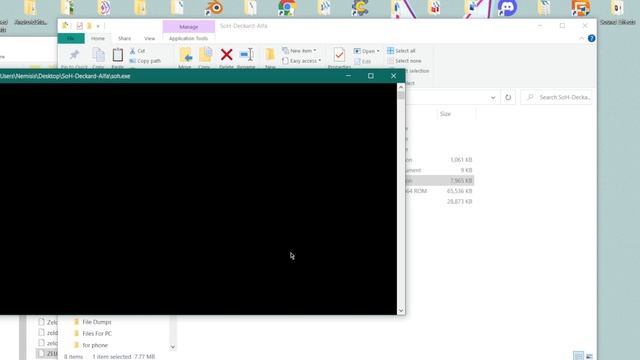Open the Application Tools tab
The width and height of the screenshot is (640, 360).
pyautogui.click(x=189, y=38)
